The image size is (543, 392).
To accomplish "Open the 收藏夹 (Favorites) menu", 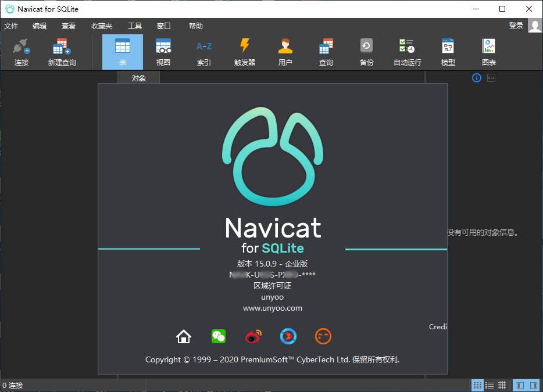I will coord(102,26).
